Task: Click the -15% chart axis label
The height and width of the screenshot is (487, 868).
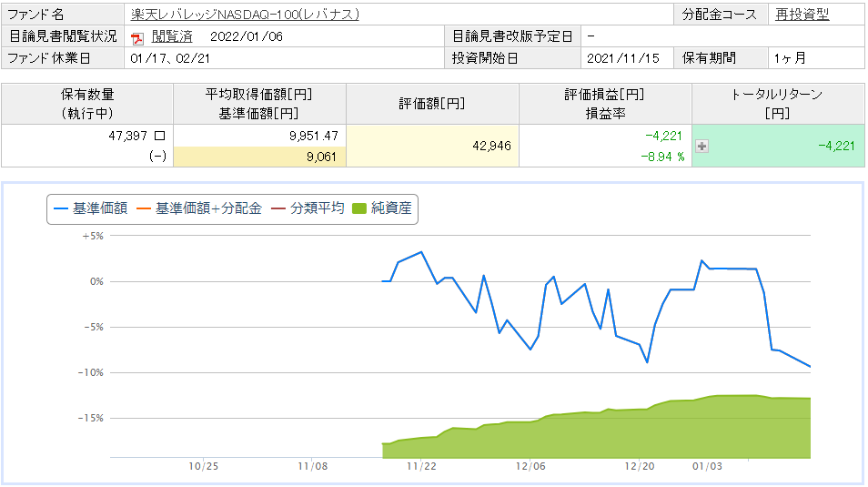Action: (90, 418)
